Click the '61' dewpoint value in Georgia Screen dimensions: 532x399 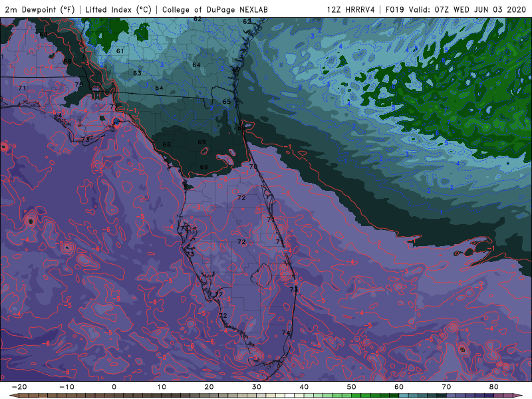pyautogui.click(x=120, y=51)
